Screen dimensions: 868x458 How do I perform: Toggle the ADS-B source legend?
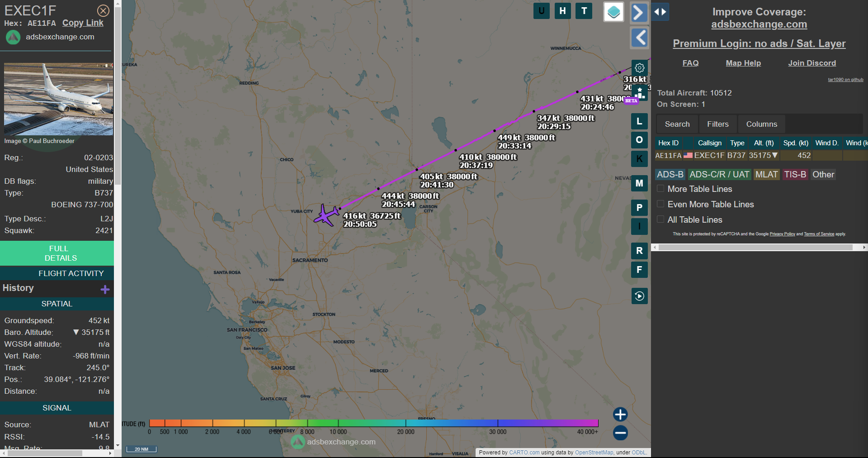[670, 175]
